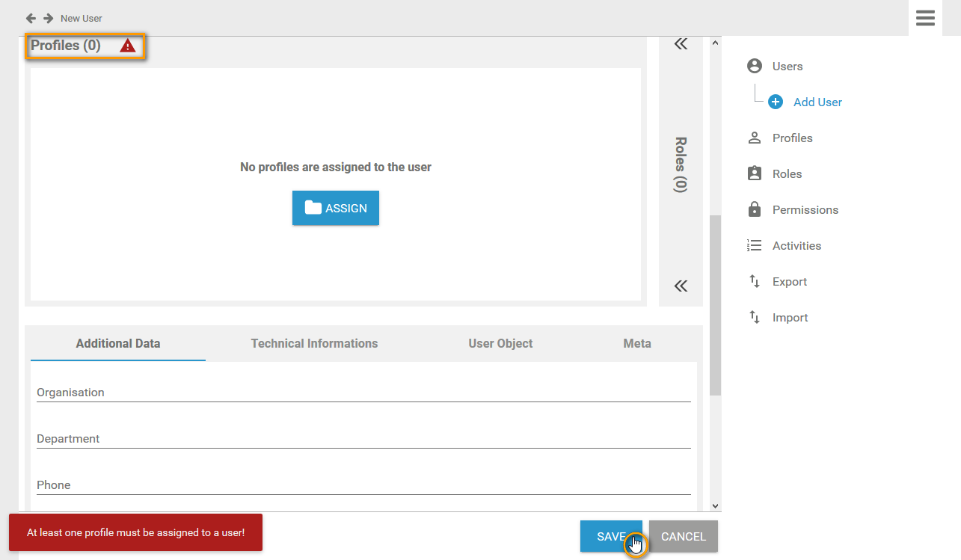Image resolution: width=961 pixels, height=560 pixels.
Task: View Activities using its list icon
Action: [754, 245]
